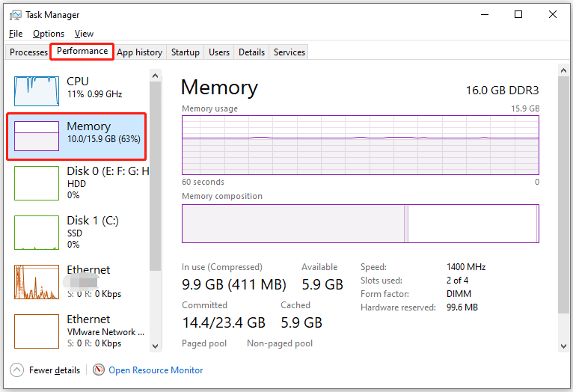Image resolution: width=573 pixels, height=392 pixels.
Task: Switch to the Details tab
Action: [x=251, y=52]
